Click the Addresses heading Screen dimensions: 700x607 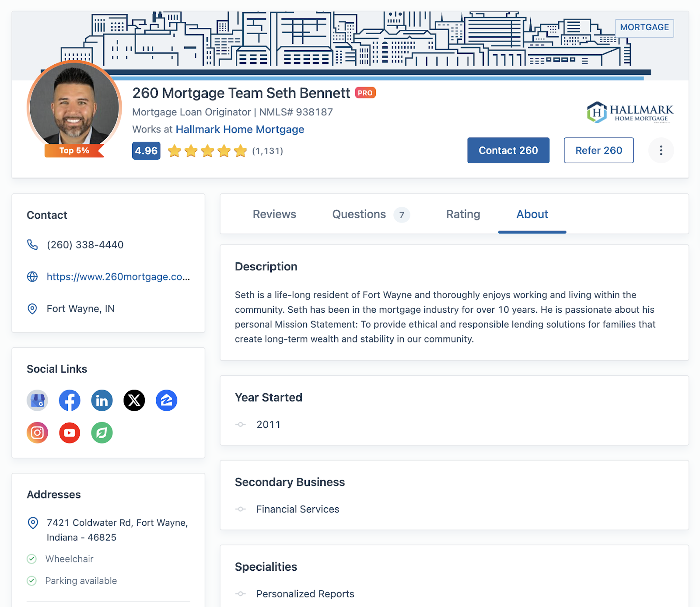point(54,495)
